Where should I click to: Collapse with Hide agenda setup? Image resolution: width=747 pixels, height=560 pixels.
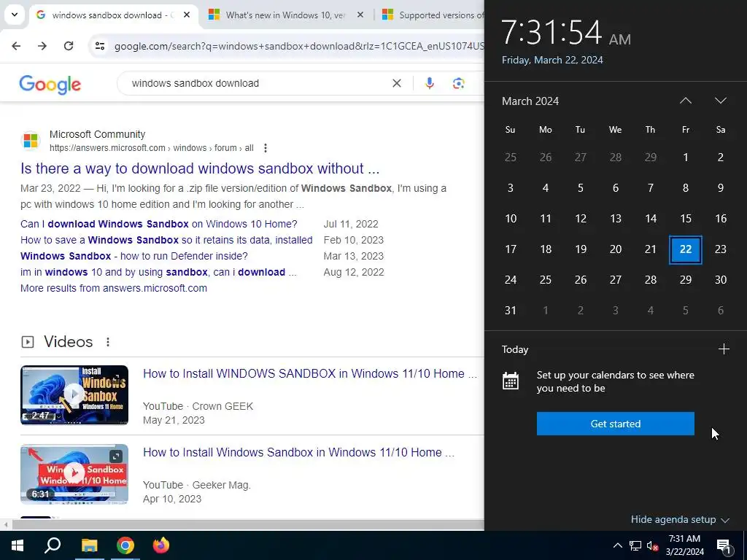[680, 519]
